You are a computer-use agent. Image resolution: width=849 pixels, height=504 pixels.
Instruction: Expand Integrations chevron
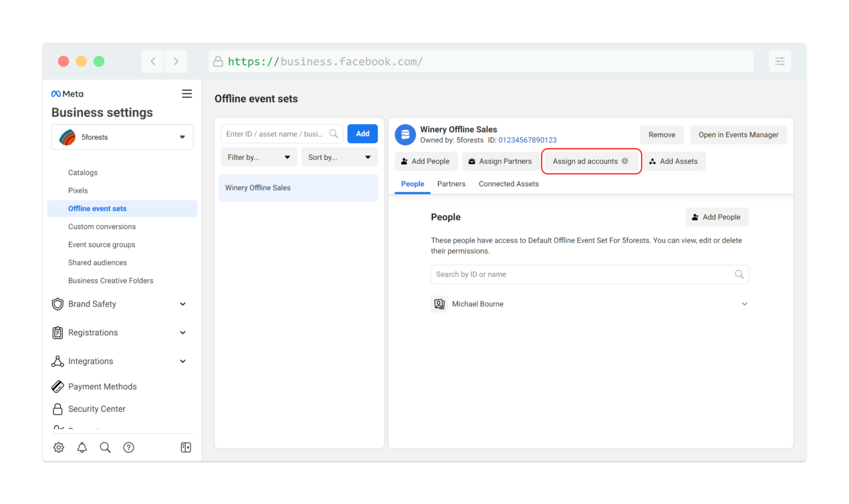(183, 361)
